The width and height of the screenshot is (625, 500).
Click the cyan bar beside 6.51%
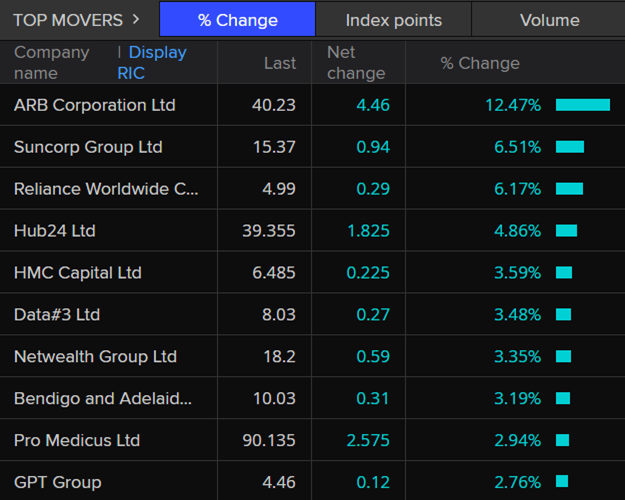tap(570, 147)
